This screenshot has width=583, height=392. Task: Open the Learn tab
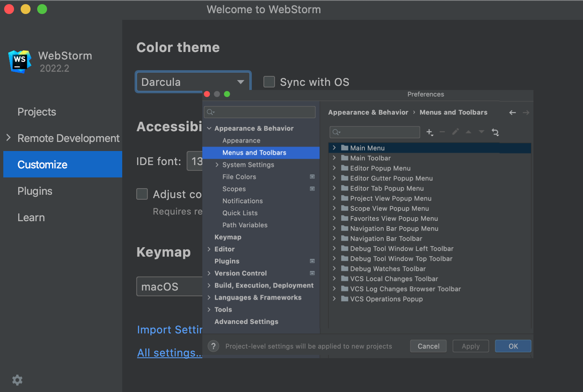coord(31,217)
